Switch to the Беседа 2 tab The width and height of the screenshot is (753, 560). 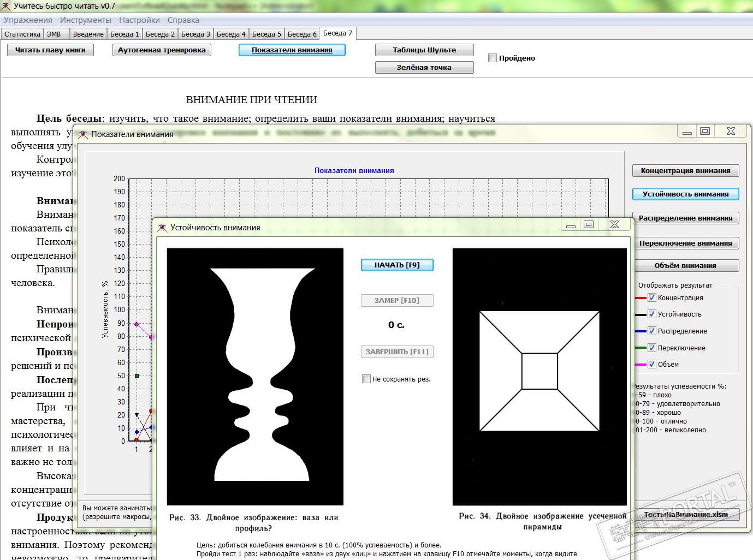pos(161,34)
